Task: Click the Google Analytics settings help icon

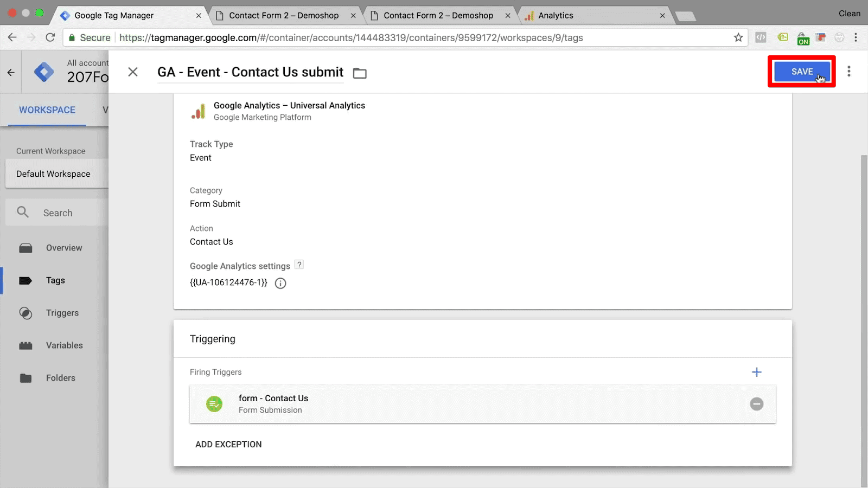Action: pos(299,265)
